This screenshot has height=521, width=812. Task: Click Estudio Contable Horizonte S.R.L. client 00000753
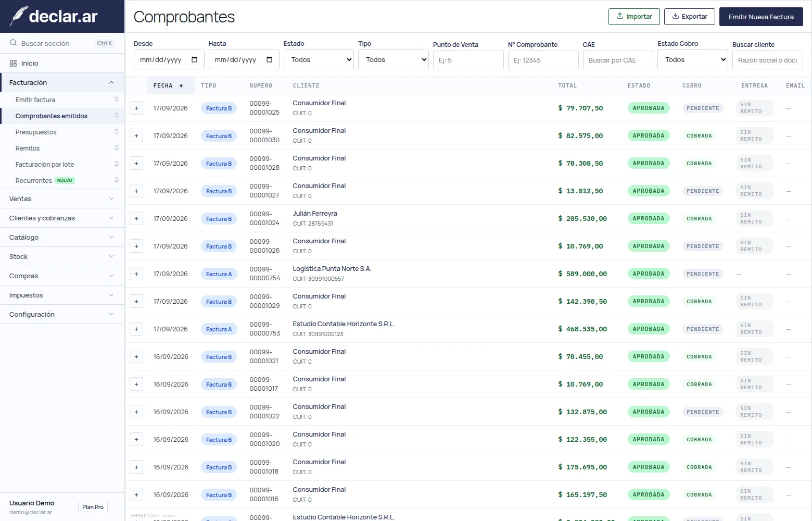[x=344, y=324]
